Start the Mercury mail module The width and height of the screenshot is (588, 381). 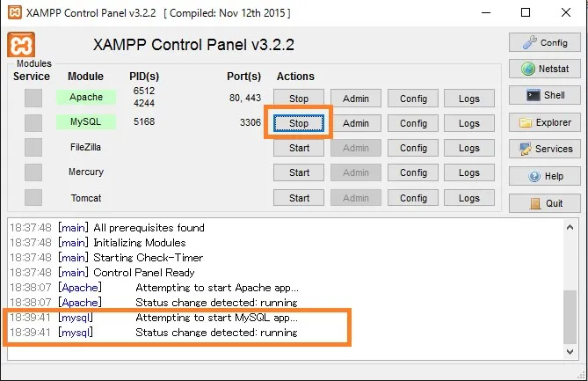299,172
